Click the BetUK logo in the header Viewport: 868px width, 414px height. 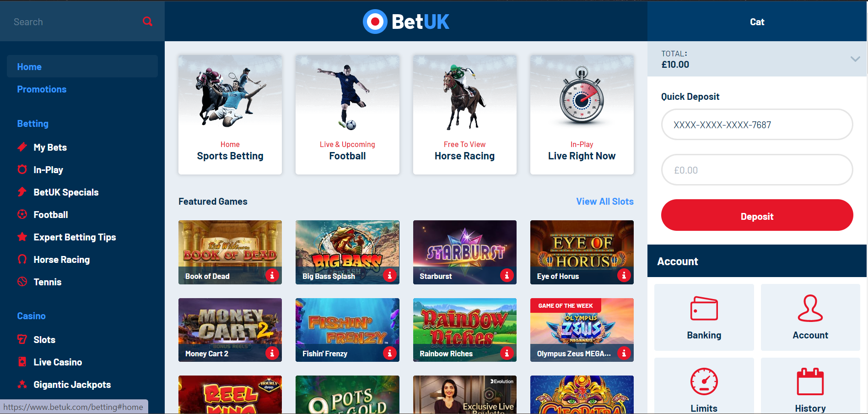406,22
